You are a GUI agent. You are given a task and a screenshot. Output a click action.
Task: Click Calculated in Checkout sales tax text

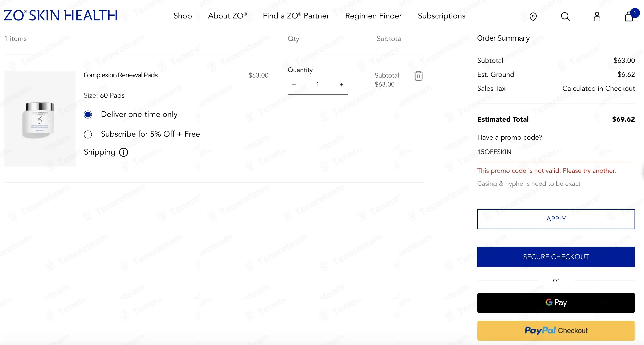(x=599, y=88)
